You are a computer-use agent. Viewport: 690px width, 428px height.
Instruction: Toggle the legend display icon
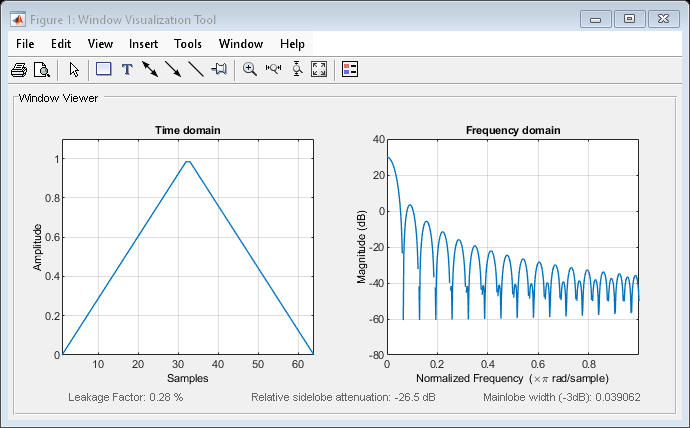pos(350,70)
